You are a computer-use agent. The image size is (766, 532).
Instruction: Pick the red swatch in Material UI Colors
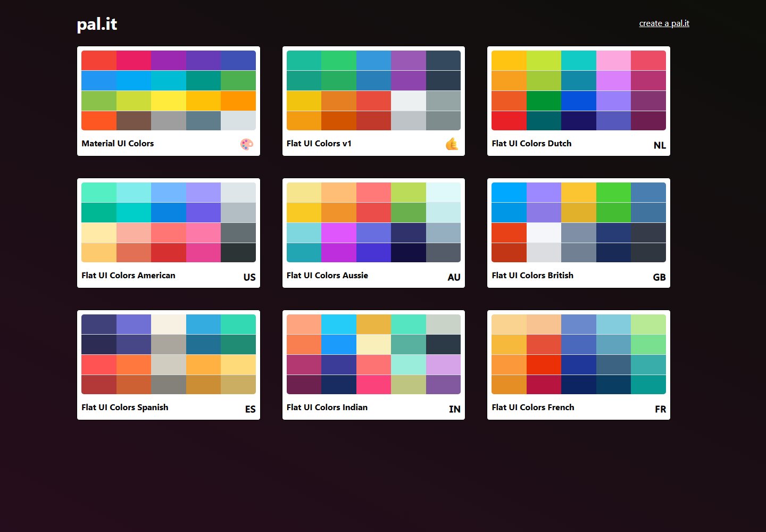tap(99, 60)
